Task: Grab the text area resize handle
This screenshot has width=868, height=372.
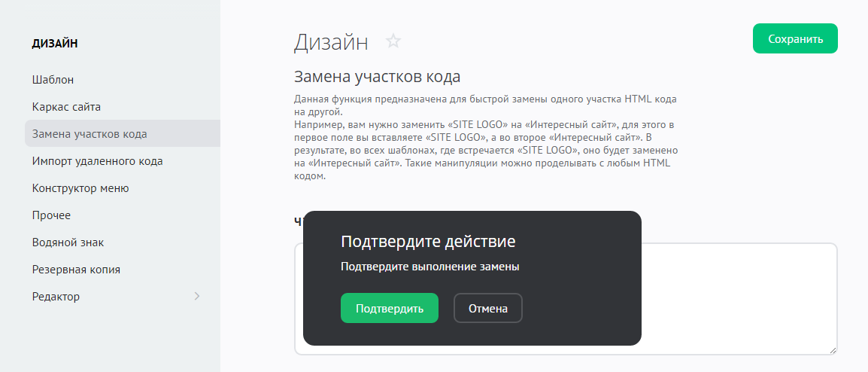Action: coord(833,349)
